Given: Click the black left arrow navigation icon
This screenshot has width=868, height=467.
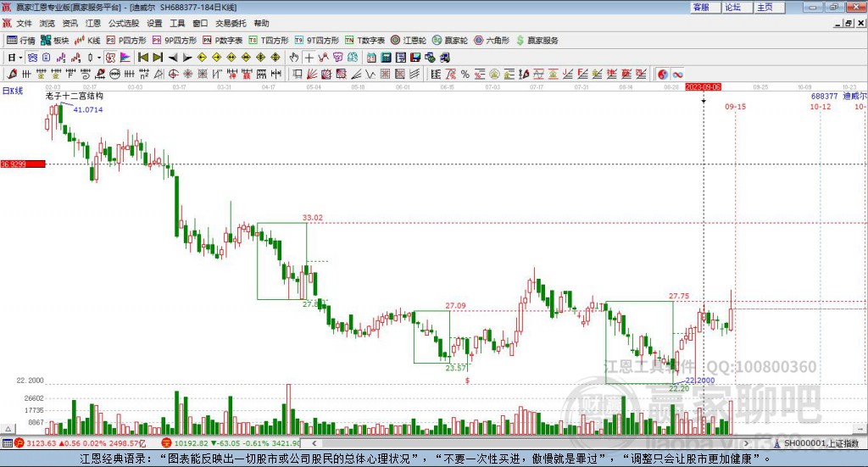Looking at the screenshot, I should pos(173,58).
